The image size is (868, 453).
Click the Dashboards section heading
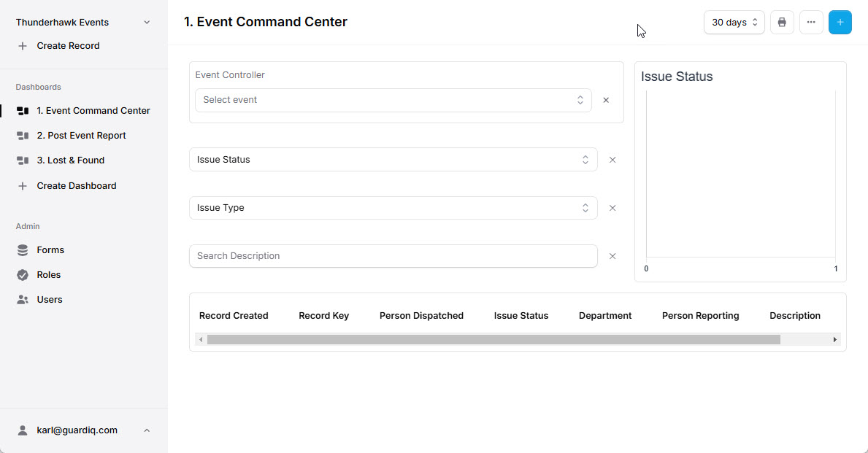click(38, 88)
